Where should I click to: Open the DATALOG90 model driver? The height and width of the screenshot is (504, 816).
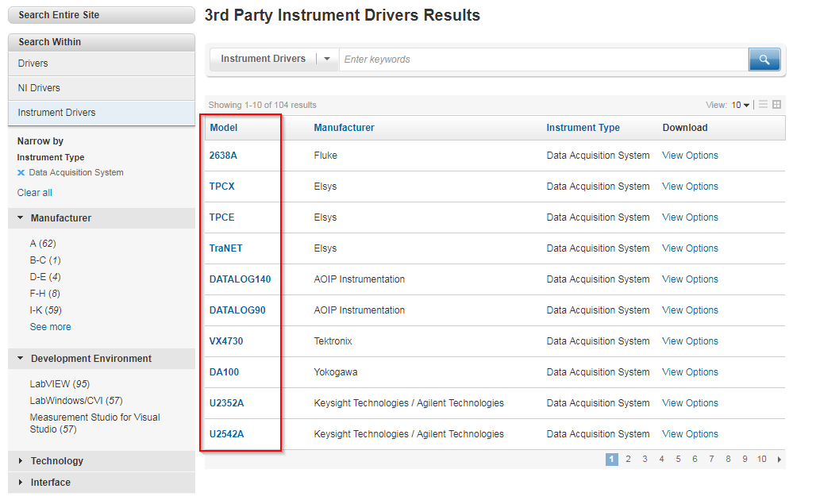pos(237,310)
